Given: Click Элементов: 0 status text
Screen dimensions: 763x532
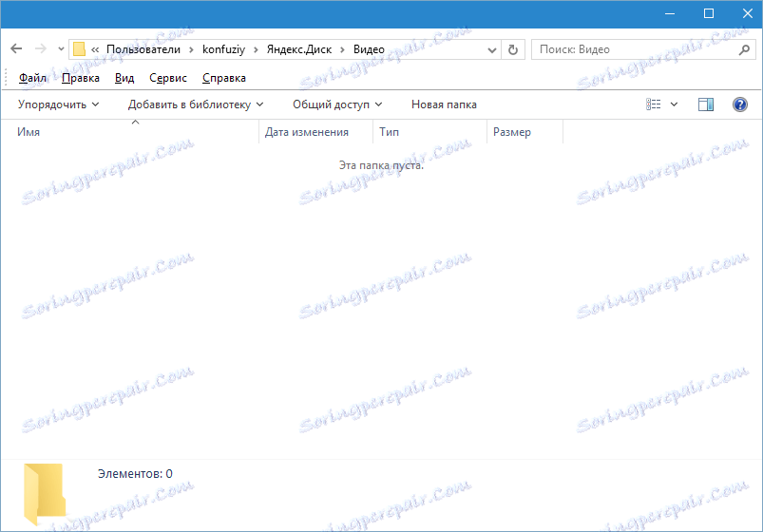Looking at the screenshot, I should point(135,474).
